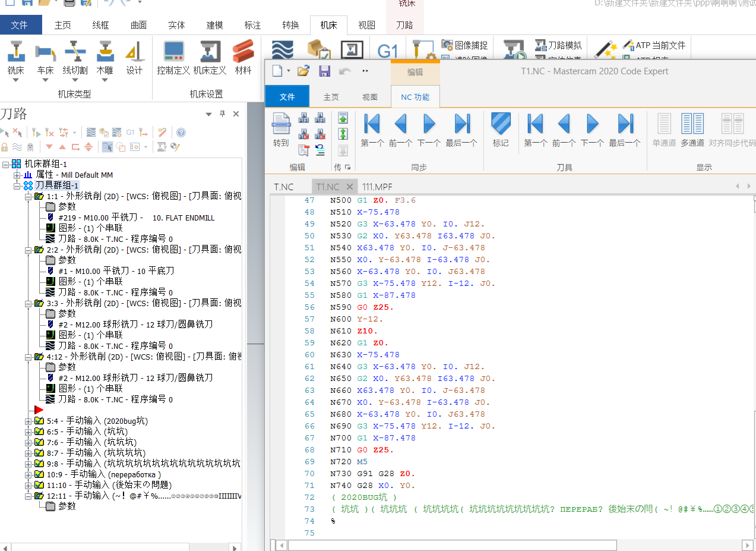Switch to the 111.MPF document tab
756x551 pixels.
tap(378, 187)
